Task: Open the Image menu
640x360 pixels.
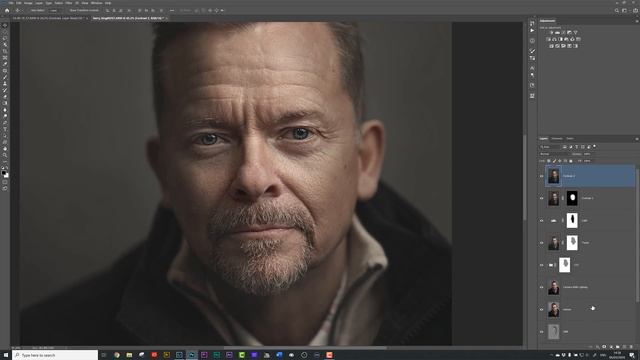Action: pos(28,3)
